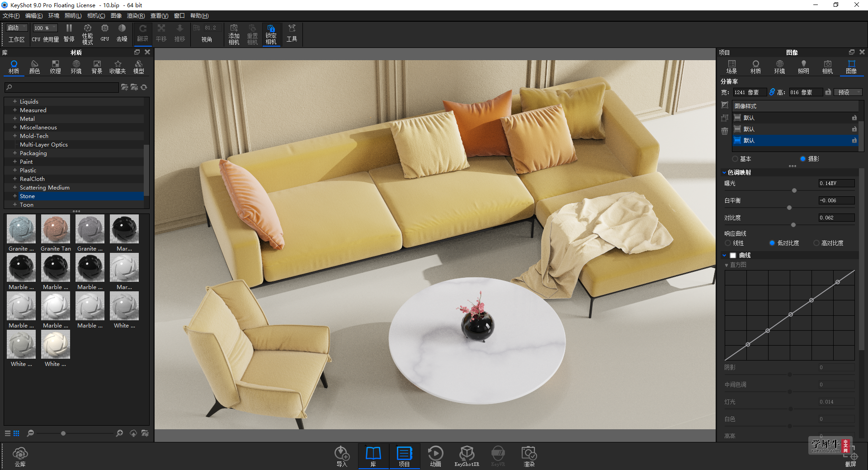Select the Basic image style mode
This screenshot has width=868, height=470.
(x=735, y=159)
